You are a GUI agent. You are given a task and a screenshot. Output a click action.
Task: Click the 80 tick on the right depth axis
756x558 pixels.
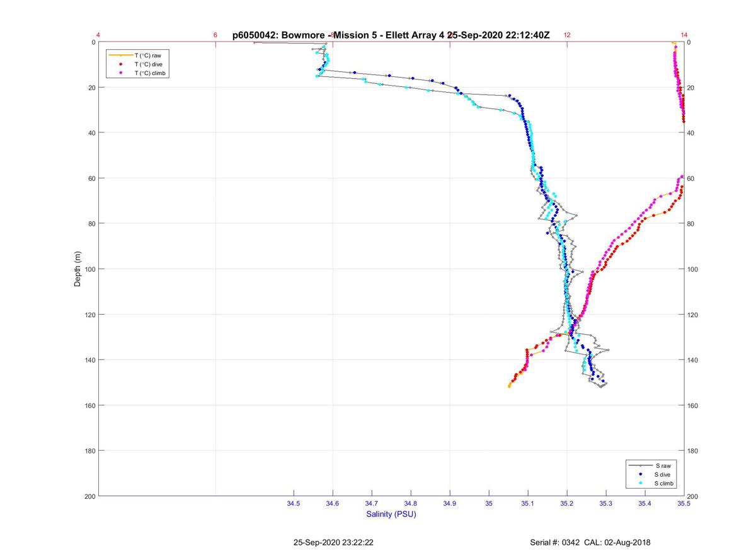691,224
